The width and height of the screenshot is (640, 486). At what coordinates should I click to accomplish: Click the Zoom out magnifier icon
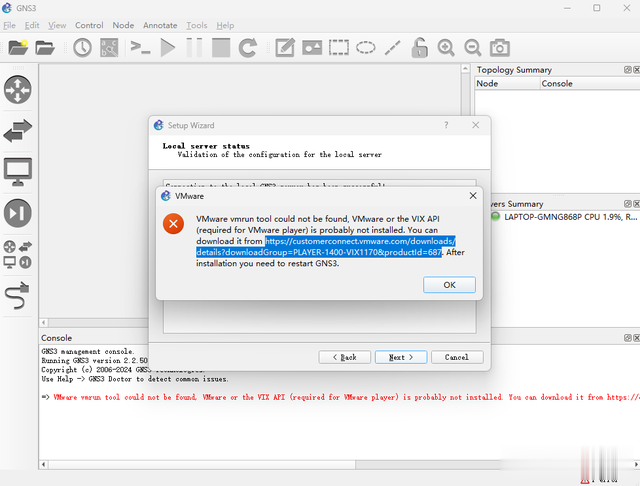[x=473, y=48]
